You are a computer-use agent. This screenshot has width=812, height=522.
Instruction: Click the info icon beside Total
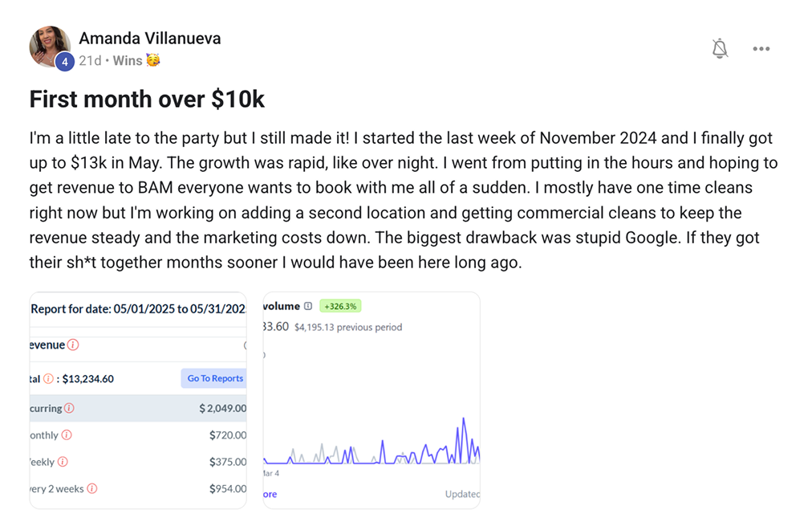pos(49,378)
